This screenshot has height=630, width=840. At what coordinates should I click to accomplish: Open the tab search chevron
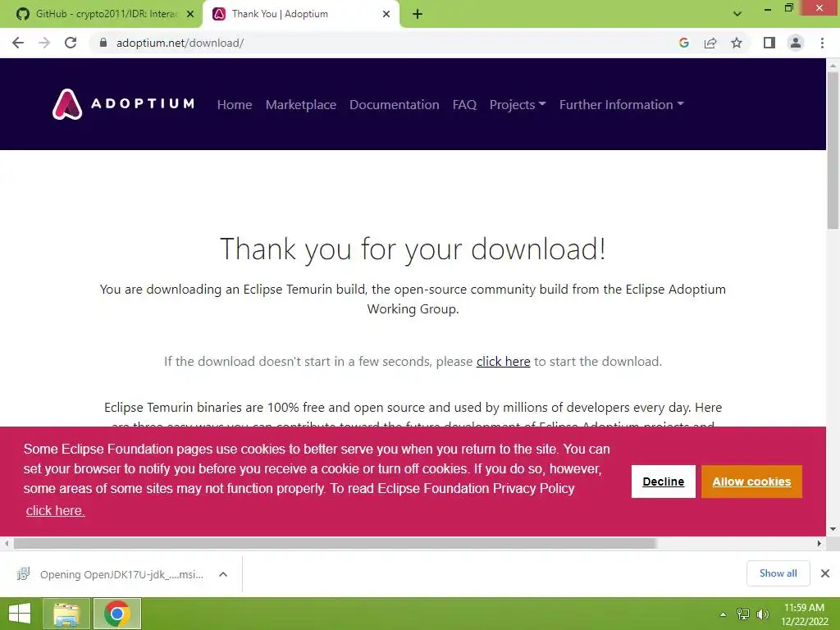coord(737,14)
